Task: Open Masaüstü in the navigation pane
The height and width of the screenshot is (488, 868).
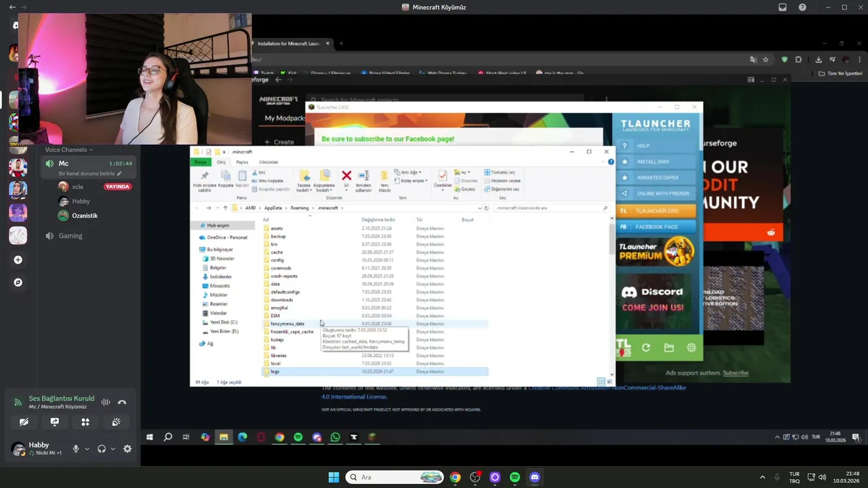Action: pos(220,286)
